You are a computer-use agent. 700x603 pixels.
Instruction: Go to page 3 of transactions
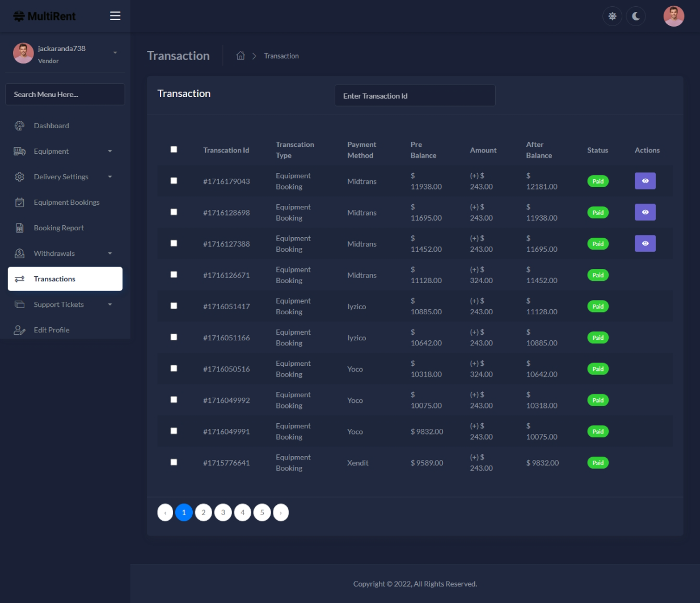(x=223, y=513)
